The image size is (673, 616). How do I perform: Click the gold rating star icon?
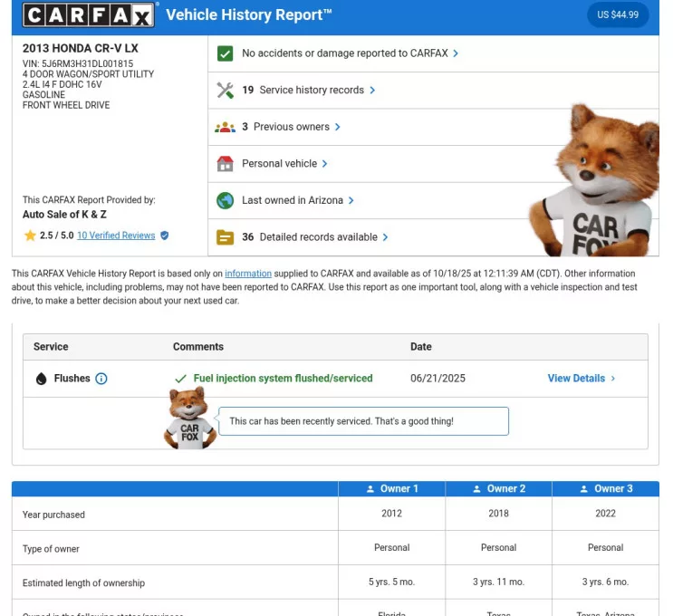pos(30,236)
